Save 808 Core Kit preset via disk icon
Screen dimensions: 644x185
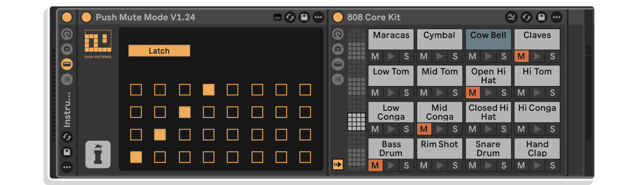541,17
